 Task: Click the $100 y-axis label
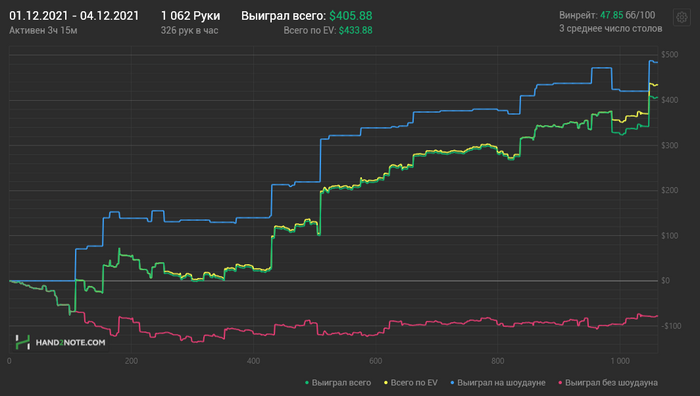(670, 236)
